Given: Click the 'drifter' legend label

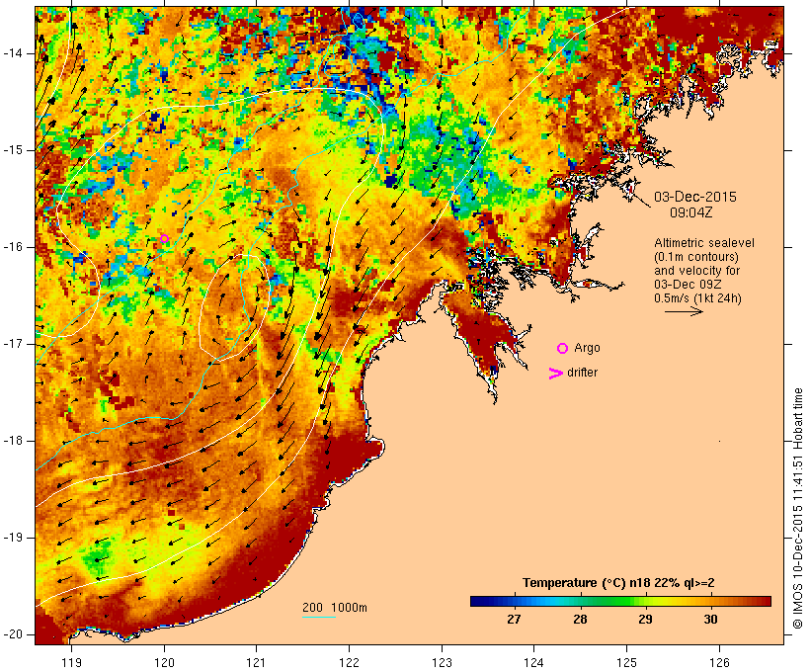Looking at the screenshot, I should [582, 373].
